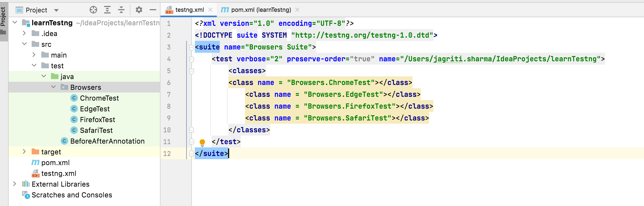Select the SafariTest class icon
The width and height of the screenshot is (644, 206).
[74, 130]
